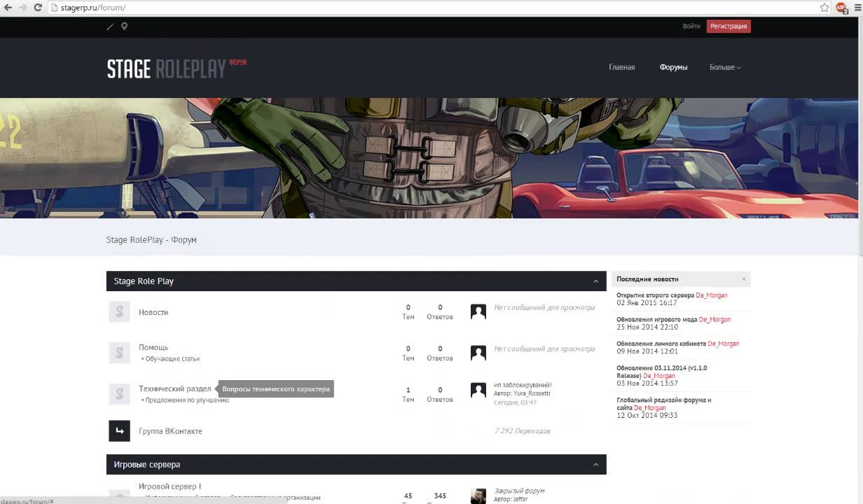The height and width of the screenshot is (504, 863).
Task: Click the browser back arrow
Action: point(8,7)
